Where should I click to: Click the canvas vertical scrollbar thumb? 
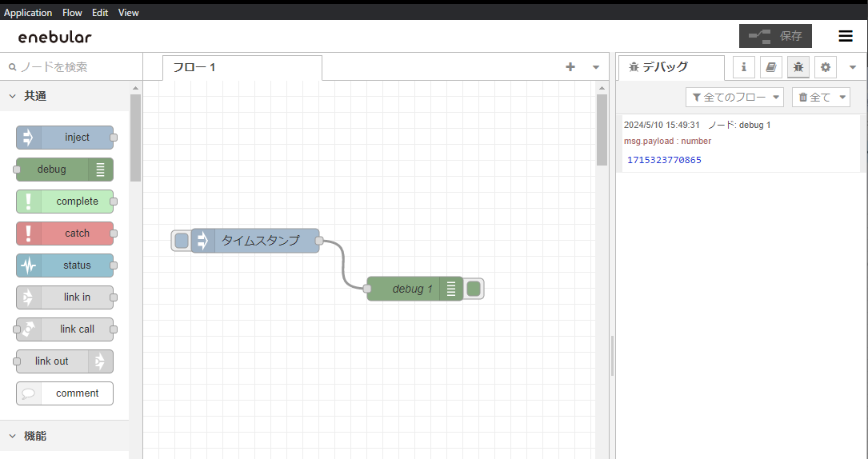(x=602, y=130)
